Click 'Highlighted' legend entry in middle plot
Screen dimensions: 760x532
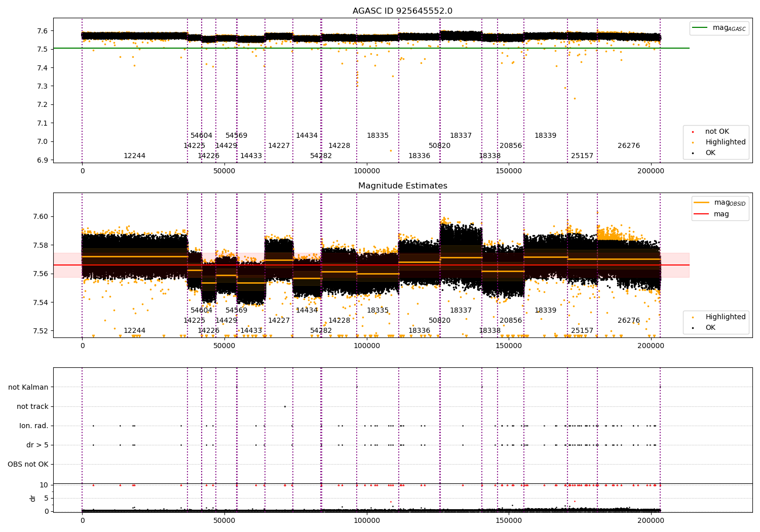point(718,317)
